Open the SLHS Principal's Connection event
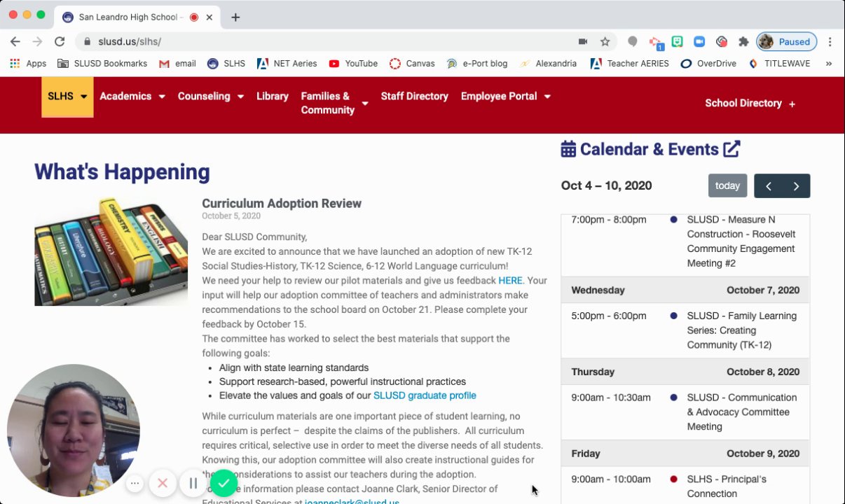The height and width of the screenshot is (504, 845). [x=685, y=486]
